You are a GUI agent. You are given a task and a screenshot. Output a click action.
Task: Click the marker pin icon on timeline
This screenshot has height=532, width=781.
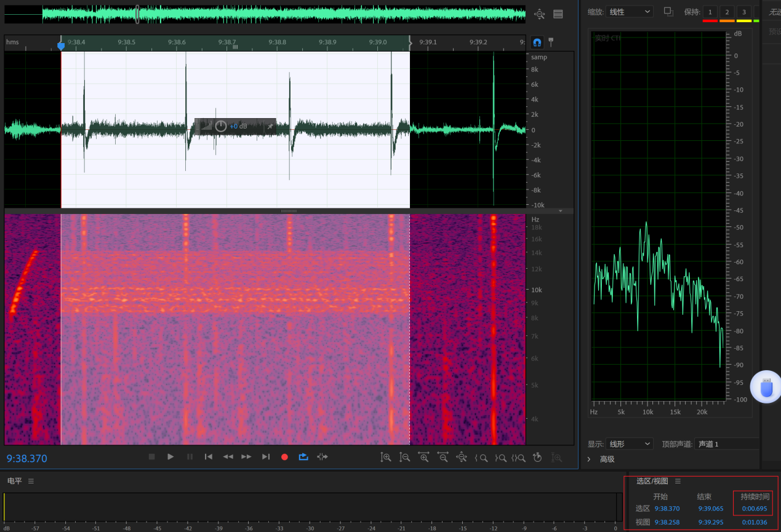[x=551, y=42]
